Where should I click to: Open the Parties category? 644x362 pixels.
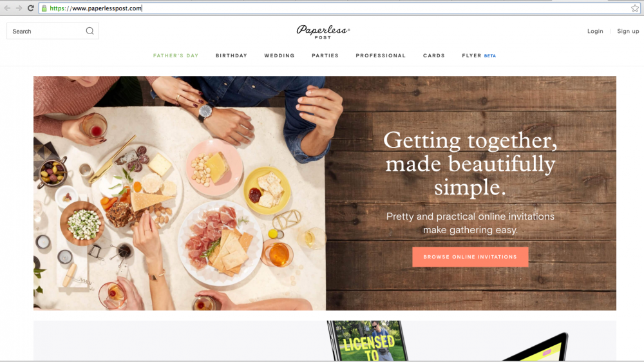(x=325, y=55)
